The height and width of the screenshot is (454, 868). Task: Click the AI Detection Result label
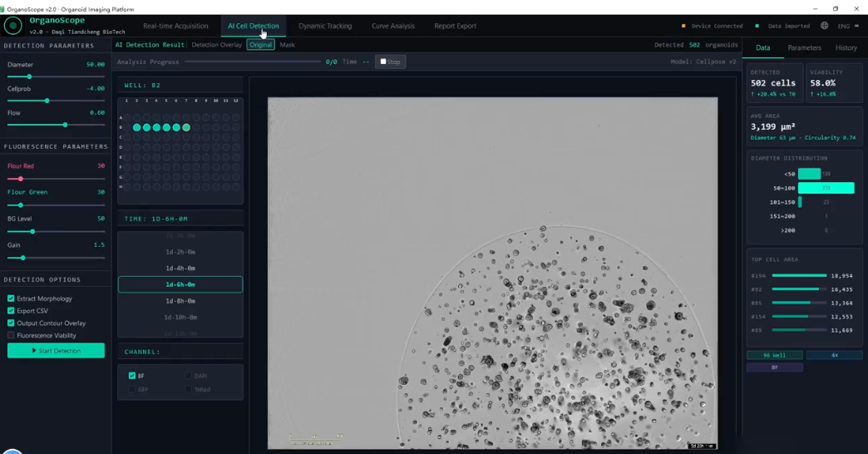(150, 45)
